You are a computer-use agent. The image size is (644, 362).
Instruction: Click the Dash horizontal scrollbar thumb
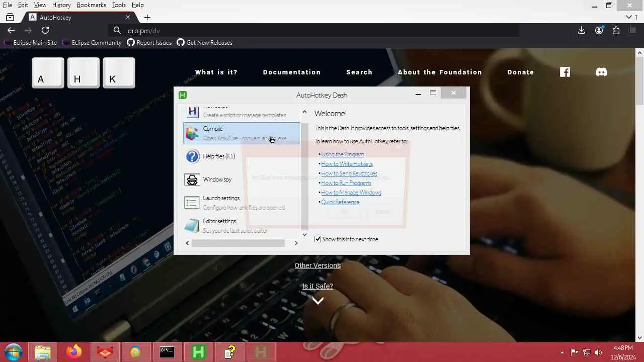238,243
